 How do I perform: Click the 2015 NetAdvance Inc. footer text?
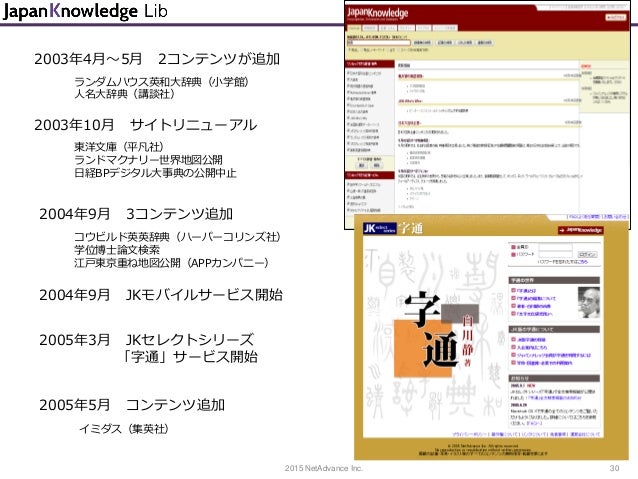click(323, 468)
